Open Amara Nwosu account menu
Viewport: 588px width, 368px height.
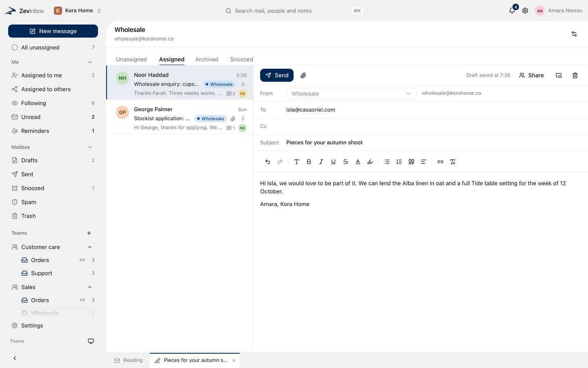tap(559, 11)
